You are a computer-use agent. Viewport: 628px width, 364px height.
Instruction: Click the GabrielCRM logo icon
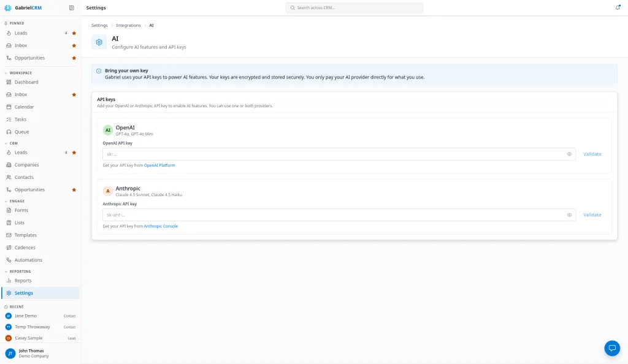(7, 7)
